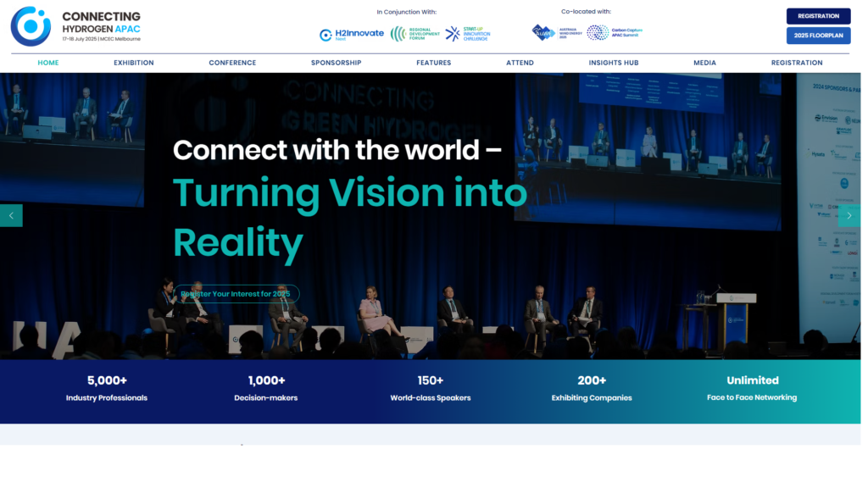Click the dark blue Registration button
Screen dimensions: 868x488
(x=818, y=16)
